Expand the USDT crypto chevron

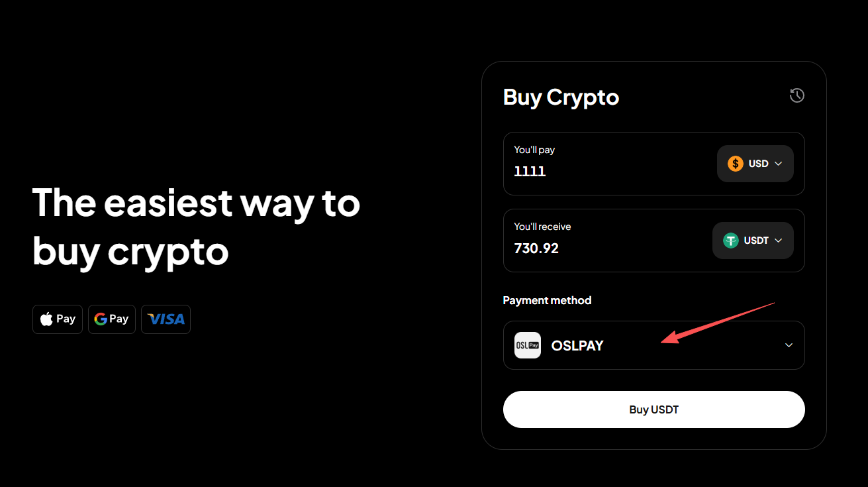(779, 241)
